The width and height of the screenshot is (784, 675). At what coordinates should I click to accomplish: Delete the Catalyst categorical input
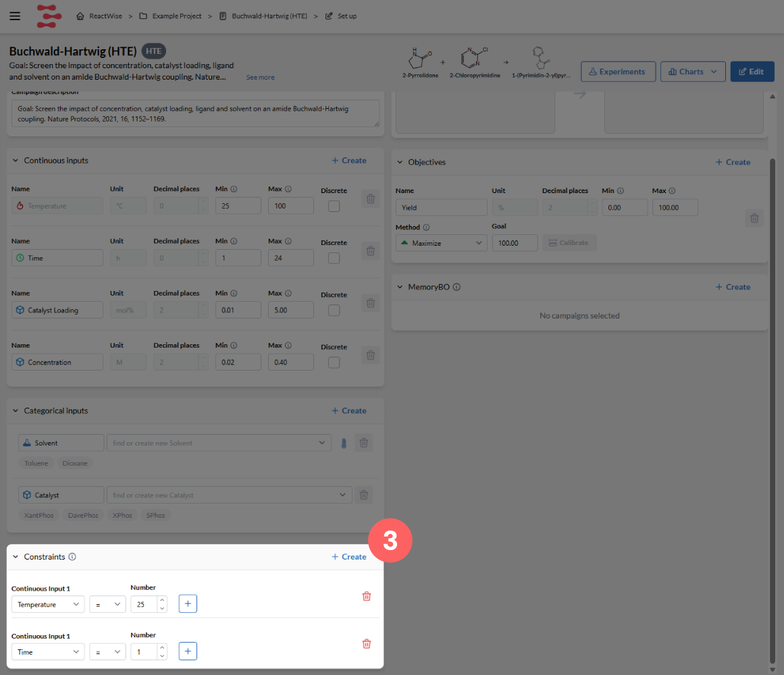[x=363, y=495]
